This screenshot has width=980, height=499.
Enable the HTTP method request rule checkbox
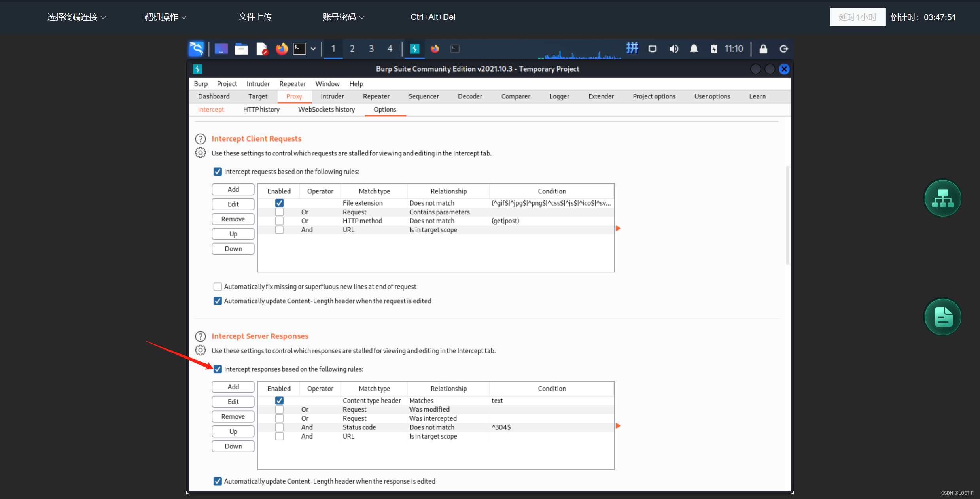279,221
